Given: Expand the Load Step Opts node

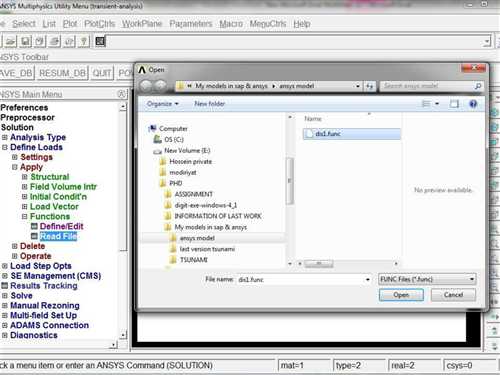Looking at the screenshot, I should coord(5,266).
